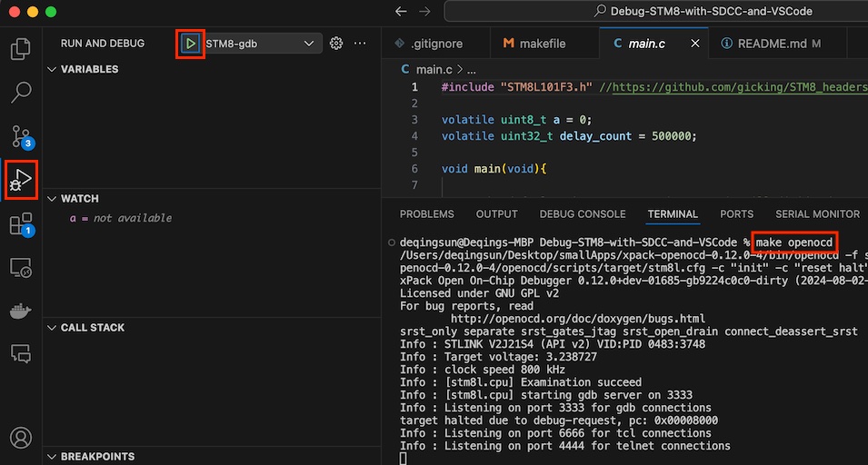Open the Explorer view in activity bar
This screenshot has height=465, width=868.
21,49
